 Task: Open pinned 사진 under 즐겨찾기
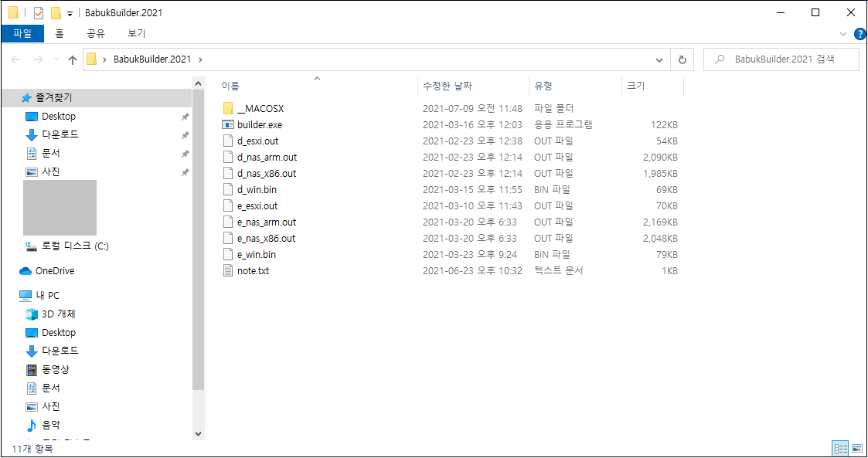point(50,171)
